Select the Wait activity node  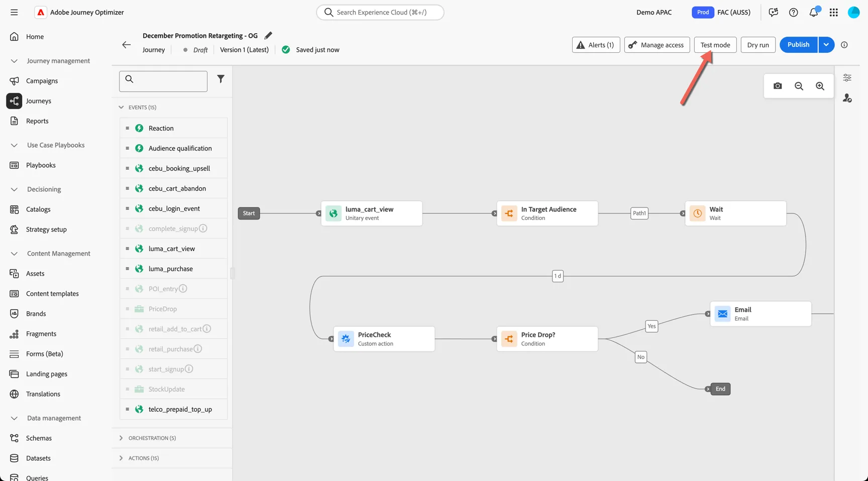click(x=736, y=213)
